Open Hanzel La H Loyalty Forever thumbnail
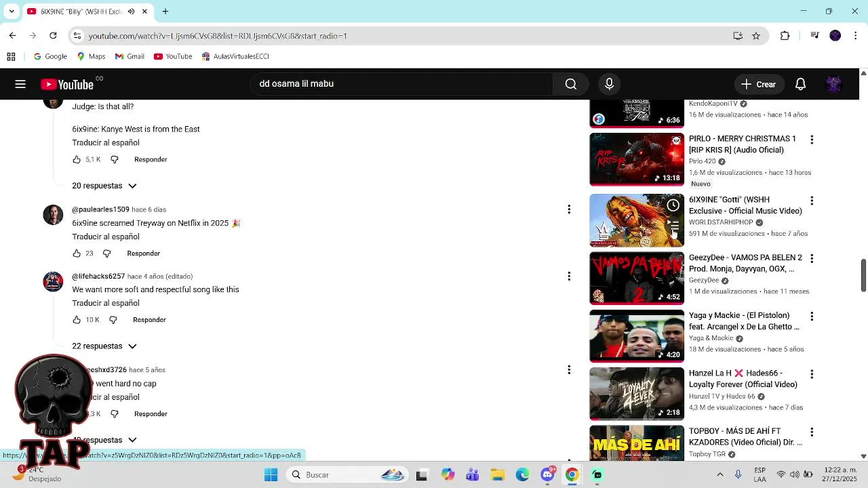Image resolution: width=868 pixels, height=488 pixels. 637,394
